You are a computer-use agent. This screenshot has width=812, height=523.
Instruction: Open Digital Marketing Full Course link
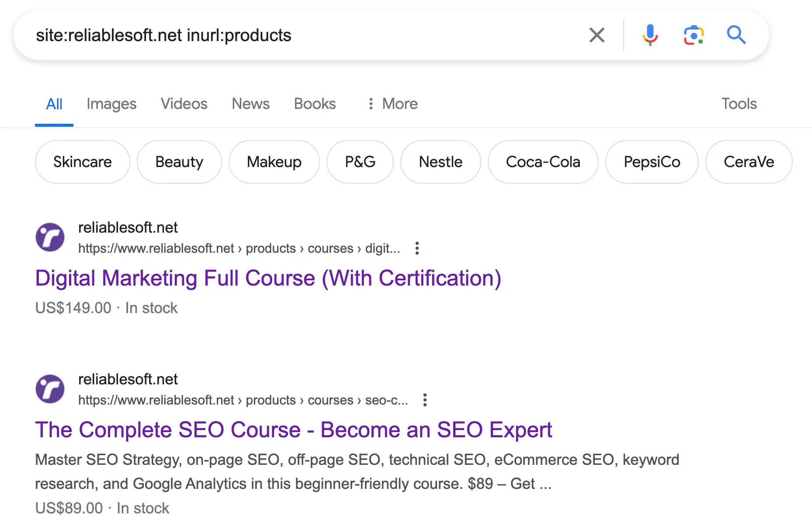pos(268,278)
